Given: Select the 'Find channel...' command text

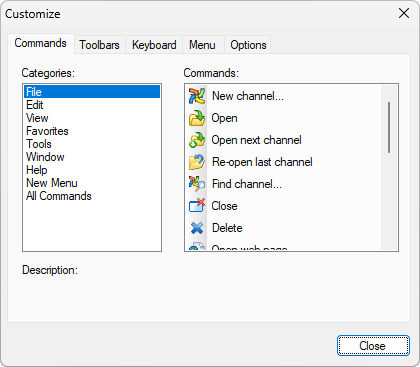Looking at the screenshot, I should (x=247, y=184).
